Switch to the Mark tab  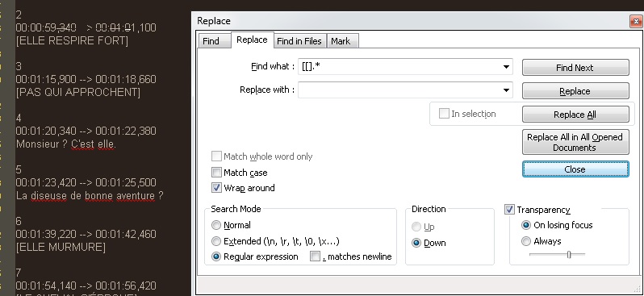(341, 41)
